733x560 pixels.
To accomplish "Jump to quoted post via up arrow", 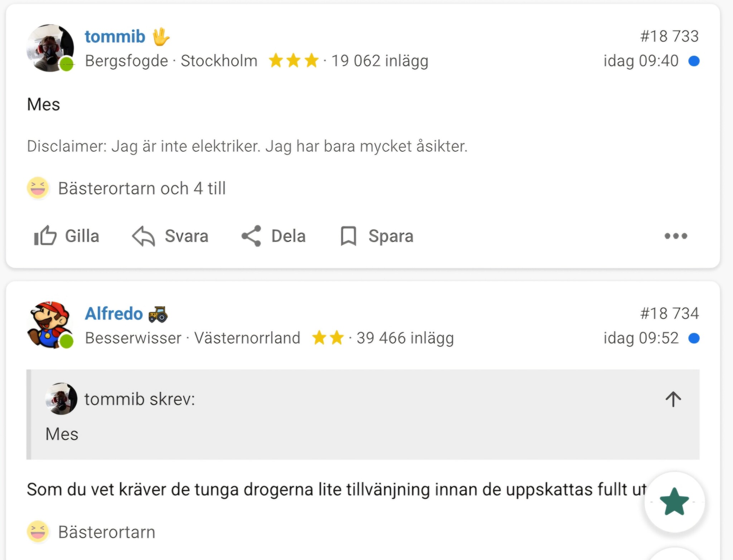I will click(x=673, y=399).
